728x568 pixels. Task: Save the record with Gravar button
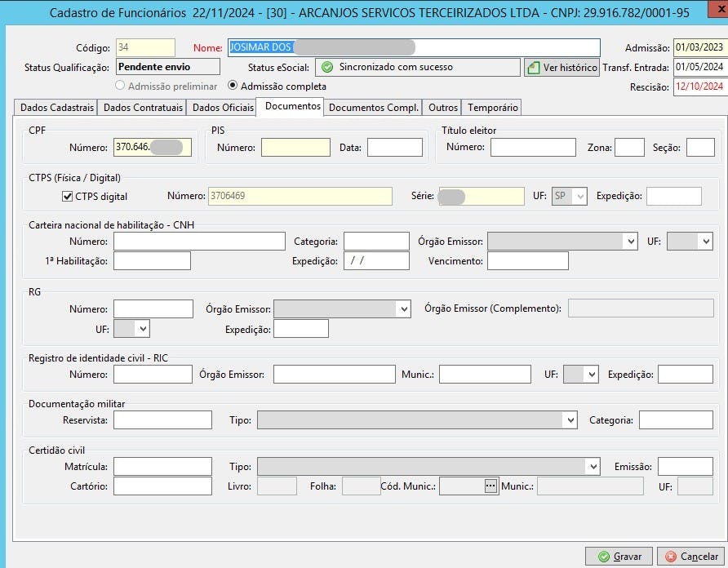coord(619,557)
